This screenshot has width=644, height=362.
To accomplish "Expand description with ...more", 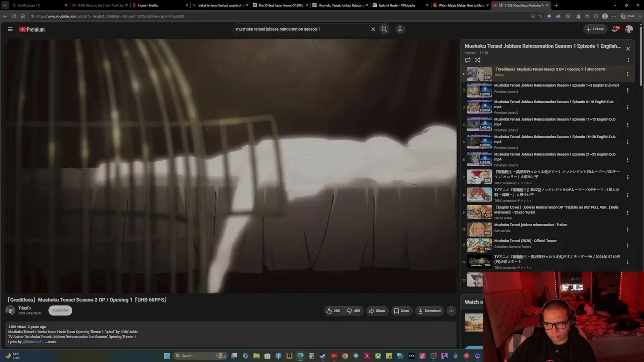I will tap(51, 342).
